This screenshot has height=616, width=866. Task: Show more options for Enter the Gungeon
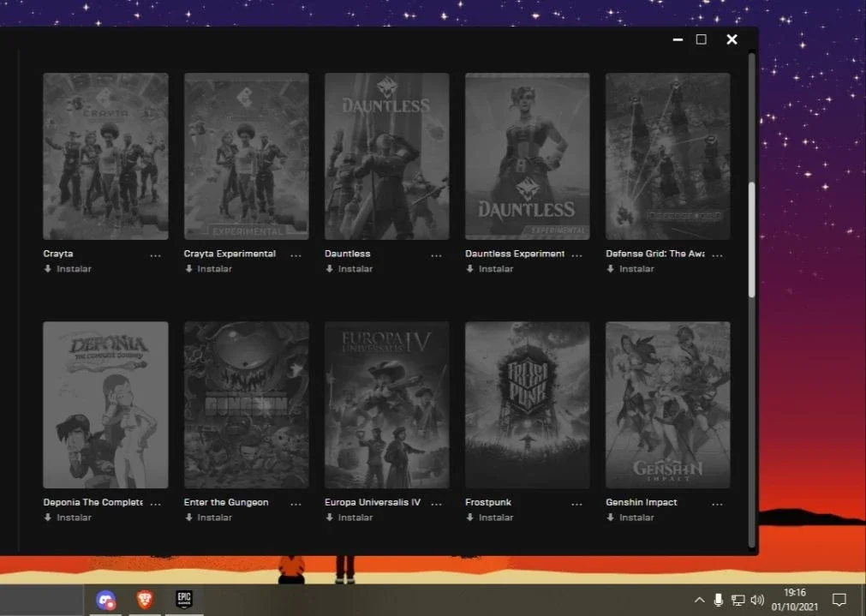pos(296,504)
